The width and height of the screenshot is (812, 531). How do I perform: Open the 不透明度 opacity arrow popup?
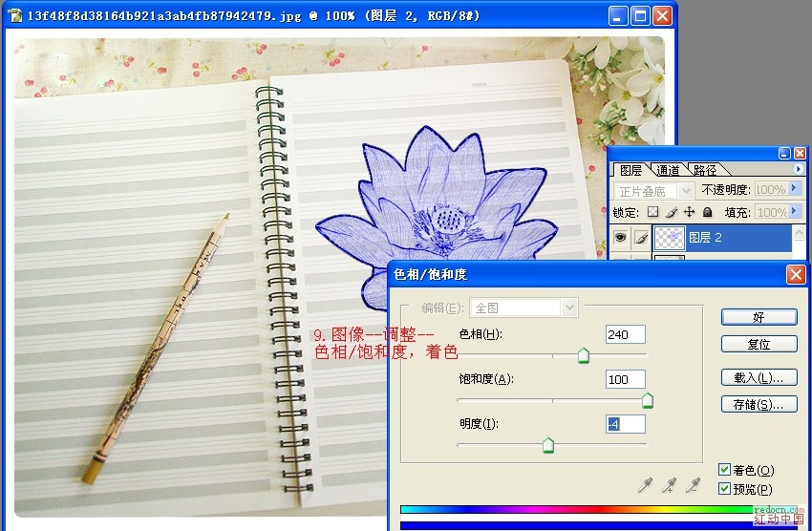click(794, 189)
